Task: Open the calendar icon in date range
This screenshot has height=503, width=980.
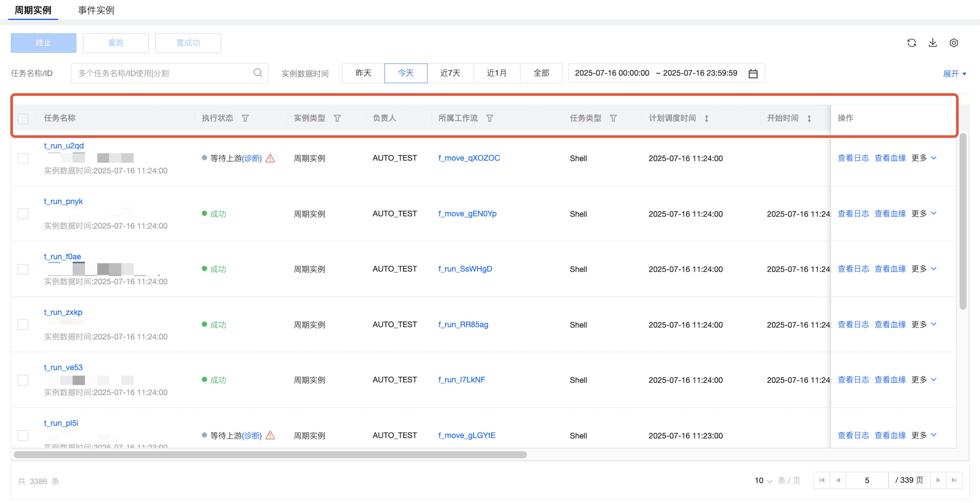Action: (x=753, y=73)
